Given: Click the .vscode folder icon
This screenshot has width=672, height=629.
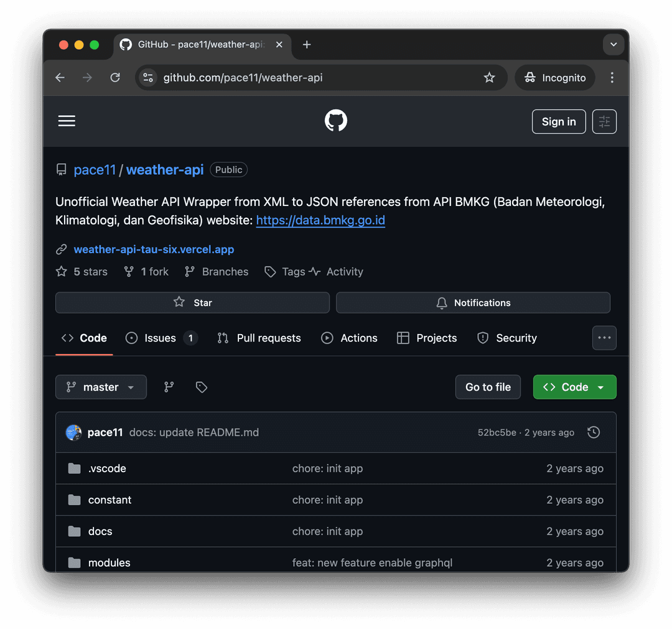Looking at the screenshot, I should point(75,468).
